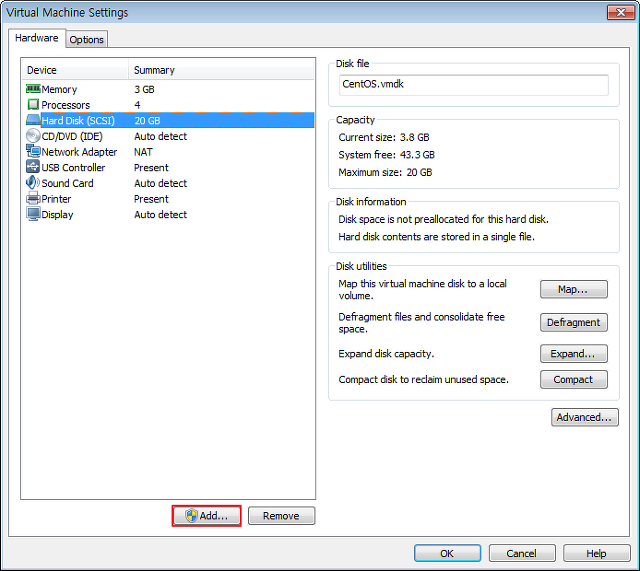
Task: Click the '20 GB' hard disk summary
Action: tap(147, 120)
